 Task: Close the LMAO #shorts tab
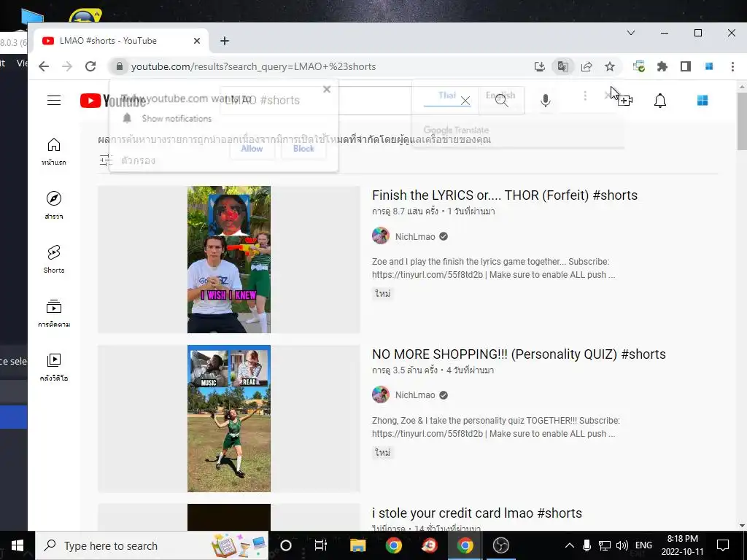point(197,41)
